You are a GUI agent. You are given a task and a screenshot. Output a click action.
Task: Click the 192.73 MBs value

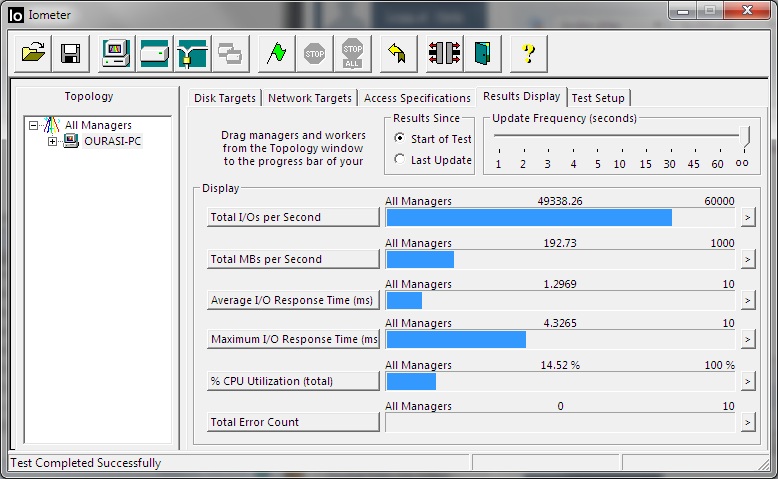tap(560, 243)
